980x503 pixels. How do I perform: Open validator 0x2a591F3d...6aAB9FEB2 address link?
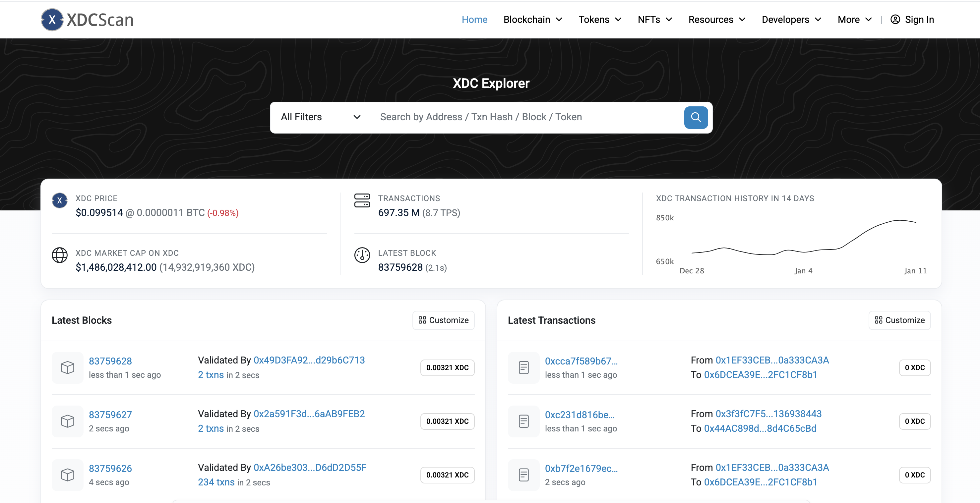[309, 414]
